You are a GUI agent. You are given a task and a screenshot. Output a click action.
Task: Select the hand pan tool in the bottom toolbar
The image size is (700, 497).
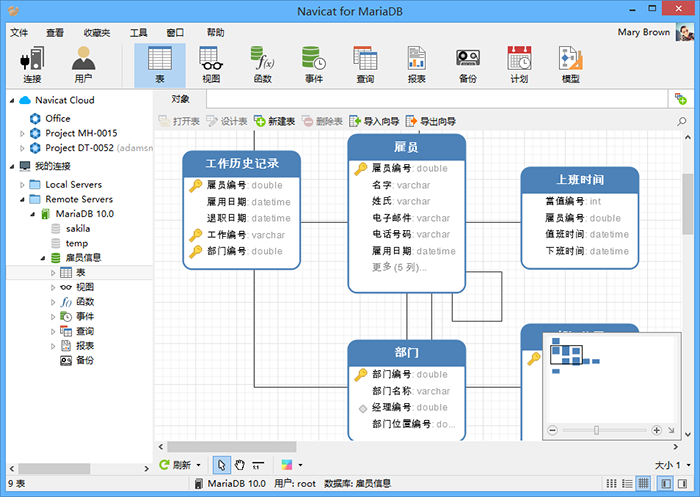coord(240,465)
